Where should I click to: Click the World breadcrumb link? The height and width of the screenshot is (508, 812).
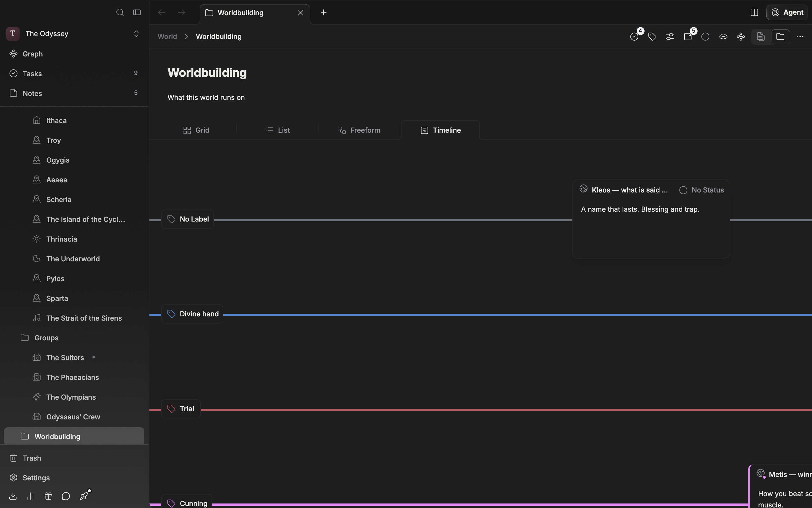point(167,37)
